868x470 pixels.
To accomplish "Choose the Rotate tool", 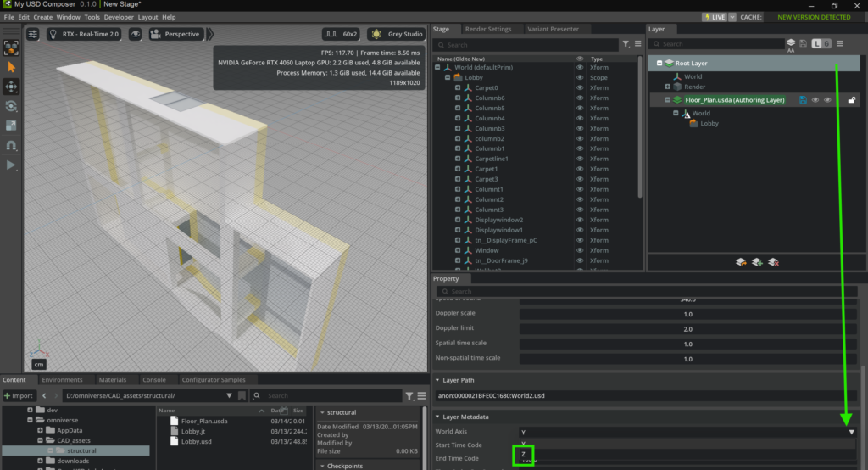I will point(11,106).
